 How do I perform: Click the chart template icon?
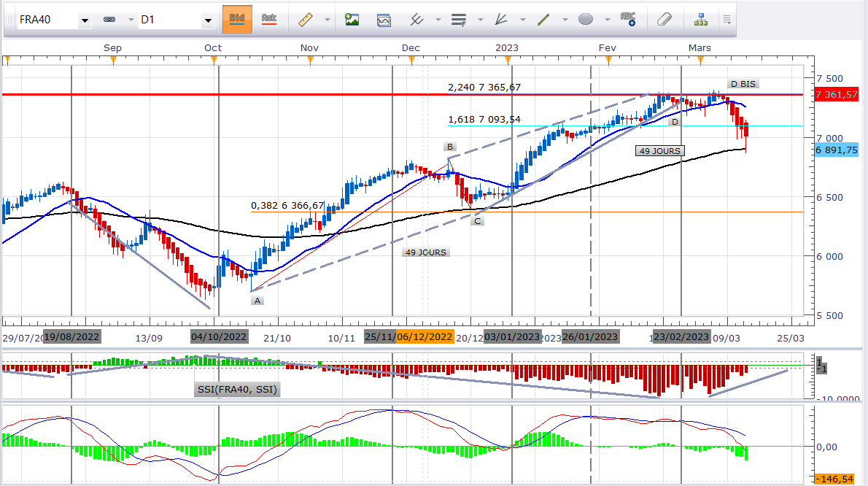tap(384, 20)
